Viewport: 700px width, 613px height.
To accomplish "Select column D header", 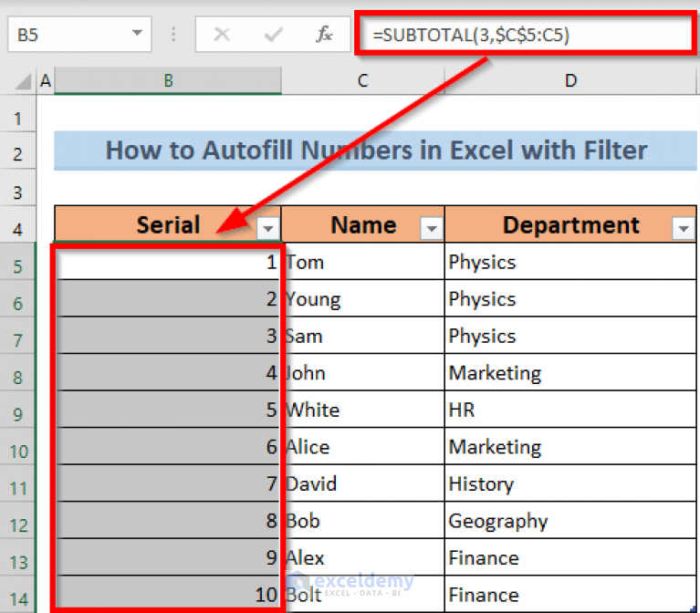I will pyautogui.click(x=570, y=81).
